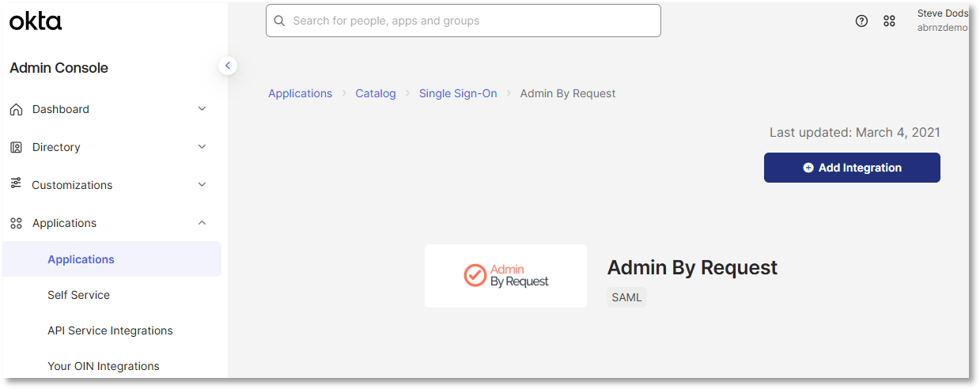Image resolution: width=980 pixels, height=389 pixels.
Task: Open the apps grid icon
Action: (x=890, y=21)
